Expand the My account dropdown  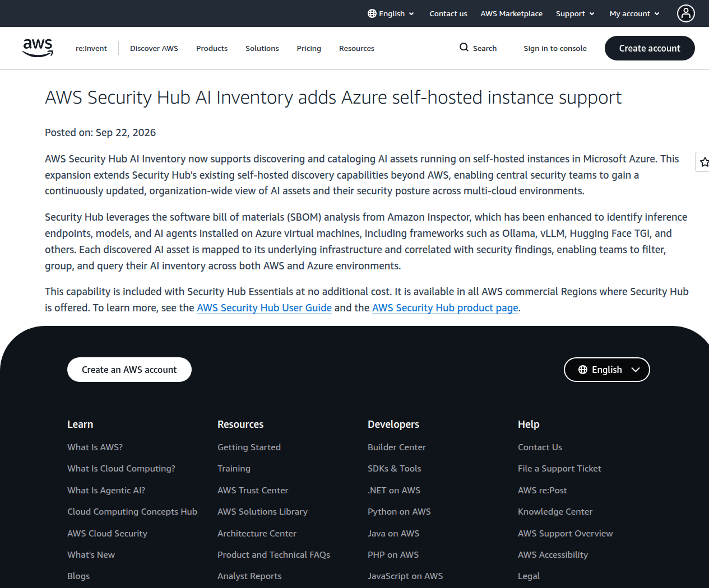click(634, 13)
